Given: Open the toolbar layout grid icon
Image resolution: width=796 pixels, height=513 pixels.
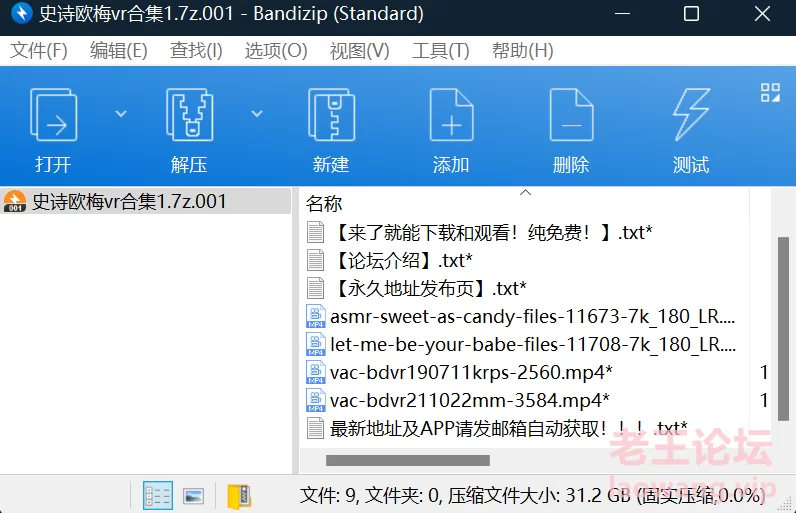Looking at the screenshot, I should 770,92.
